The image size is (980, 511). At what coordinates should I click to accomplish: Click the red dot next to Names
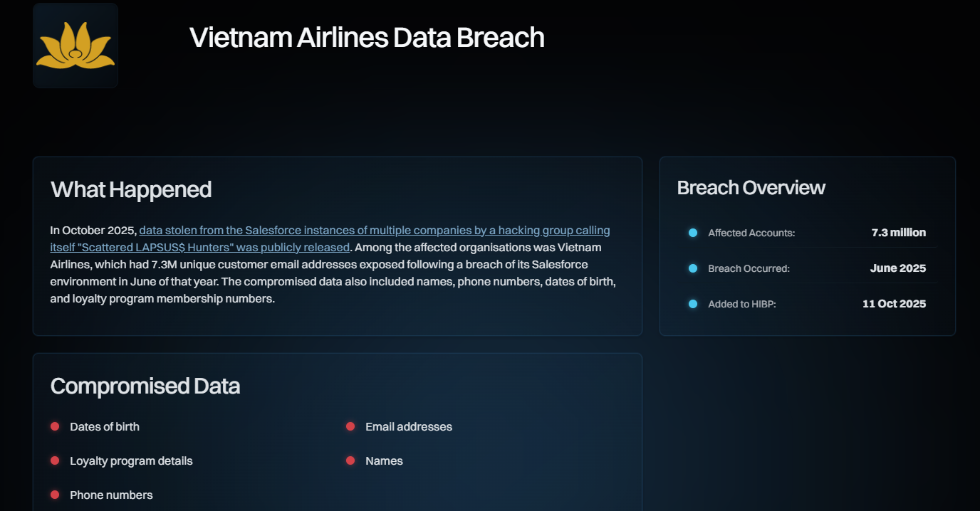(350, 460)
